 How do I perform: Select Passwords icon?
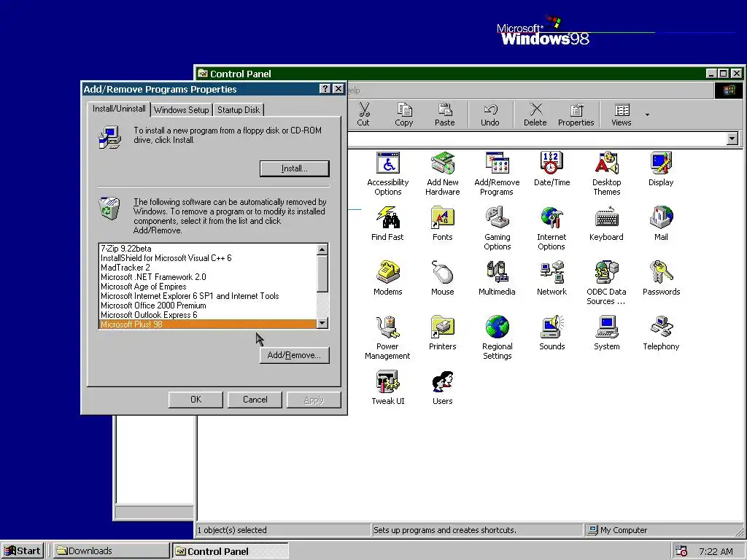pos(661,278)
